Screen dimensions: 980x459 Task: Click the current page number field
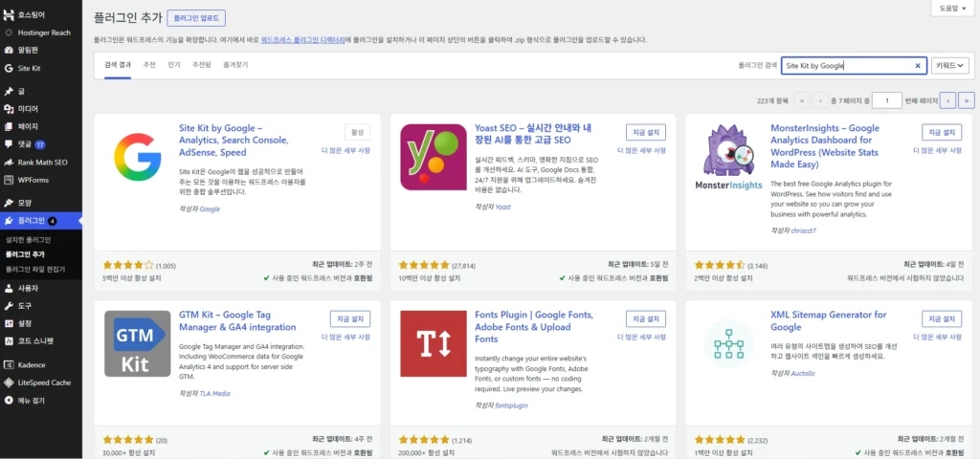(x=887, y=99)
